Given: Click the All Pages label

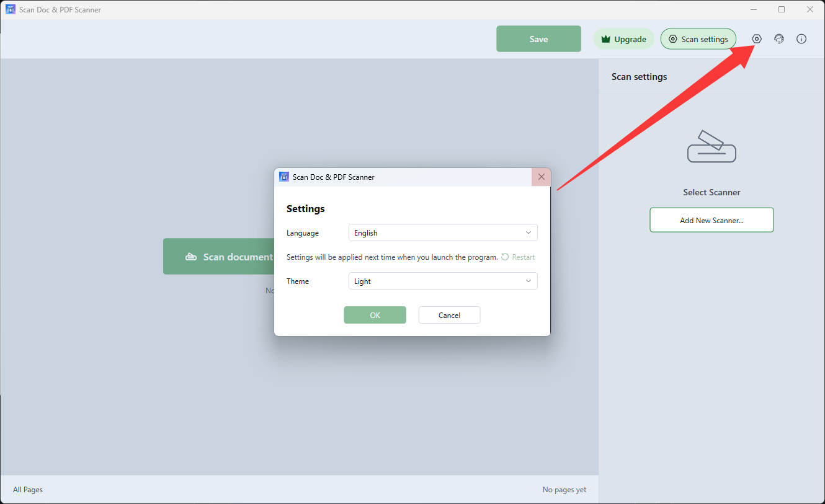Looking at the screenshot, I should [x=28, y=490].
